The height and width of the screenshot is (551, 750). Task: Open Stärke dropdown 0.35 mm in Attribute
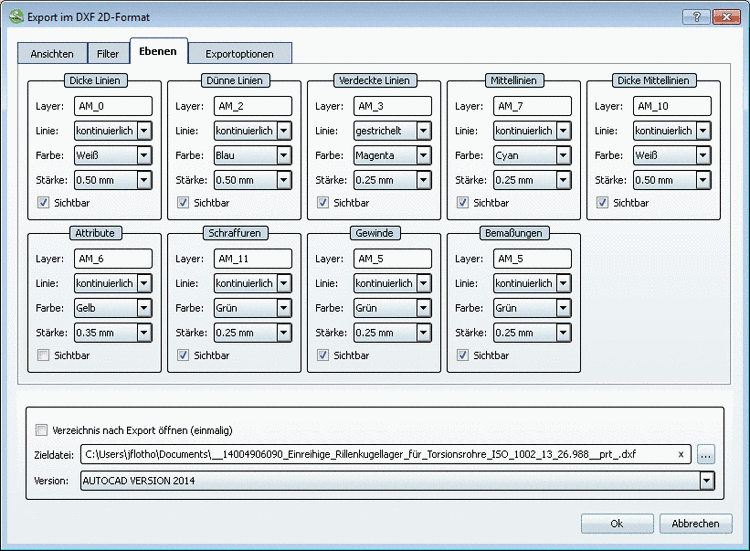click(113, 333)
